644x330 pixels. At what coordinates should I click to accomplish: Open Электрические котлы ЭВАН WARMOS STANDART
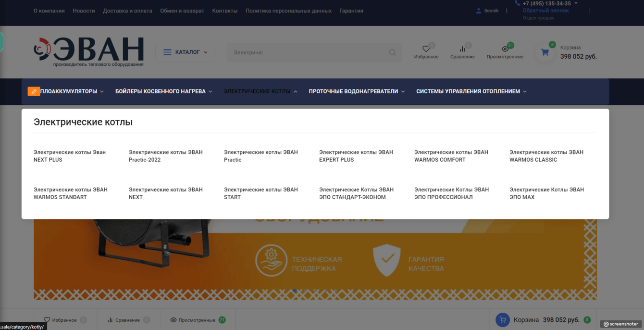[71, 193]
